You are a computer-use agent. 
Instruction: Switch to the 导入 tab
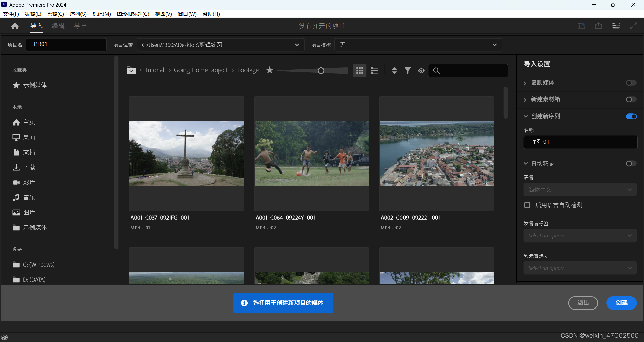point(37,26)
